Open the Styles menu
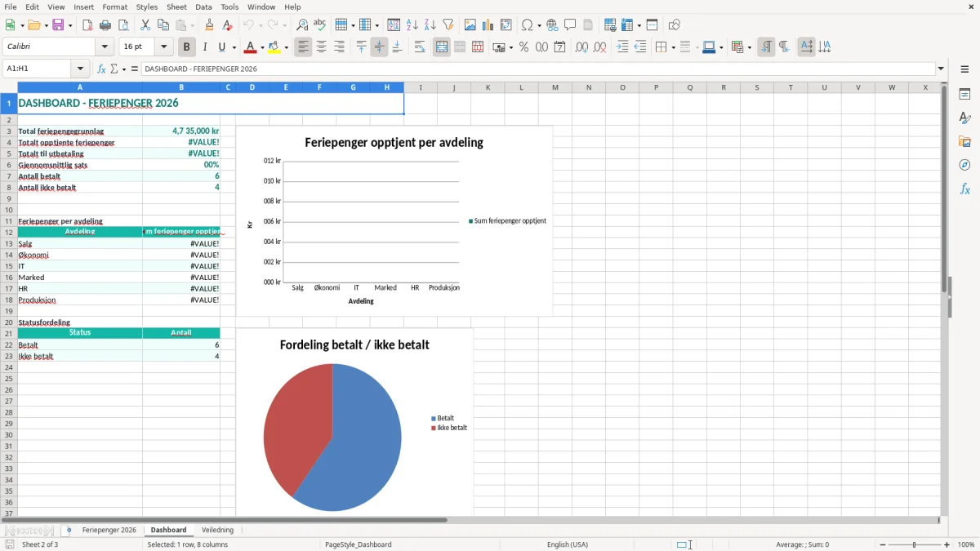Viewport: 980px width, 551px height. [x=147, y=7]
